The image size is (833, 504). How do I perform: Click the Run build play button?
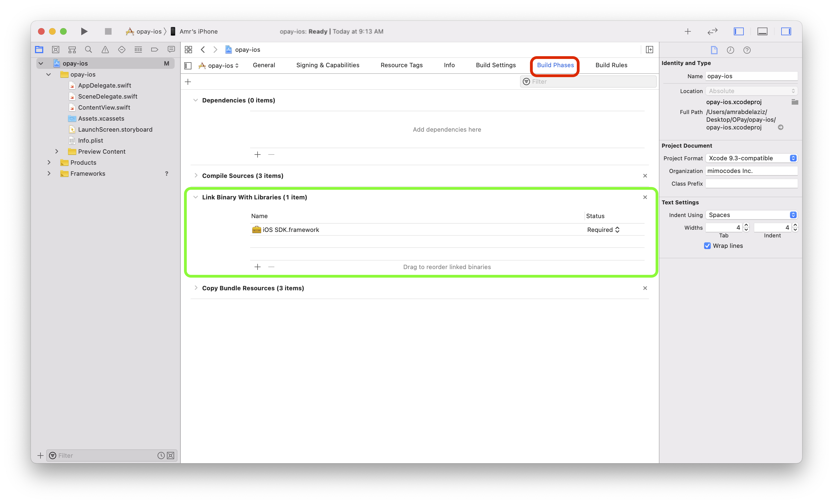click(x=84, y=31)
